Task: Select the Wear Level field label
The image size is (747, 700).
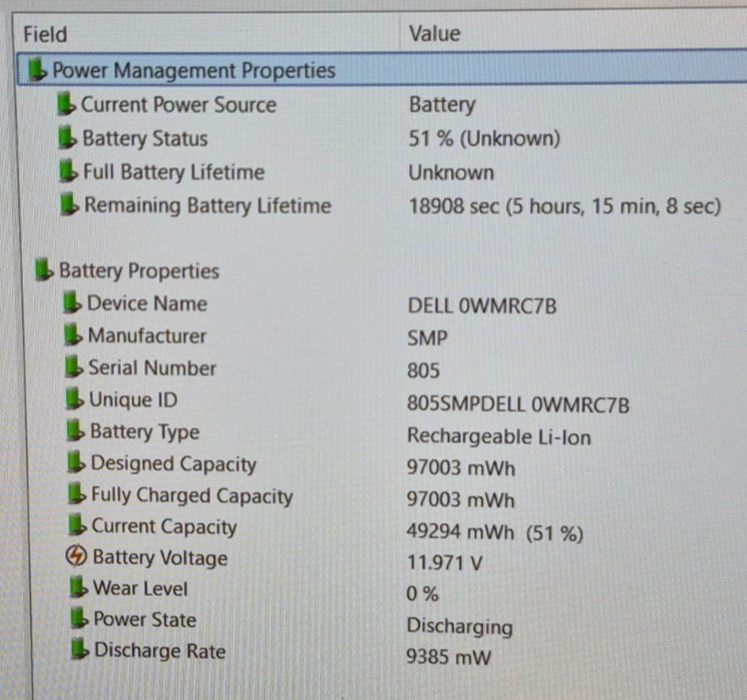Action: click(x=140, y=588)
